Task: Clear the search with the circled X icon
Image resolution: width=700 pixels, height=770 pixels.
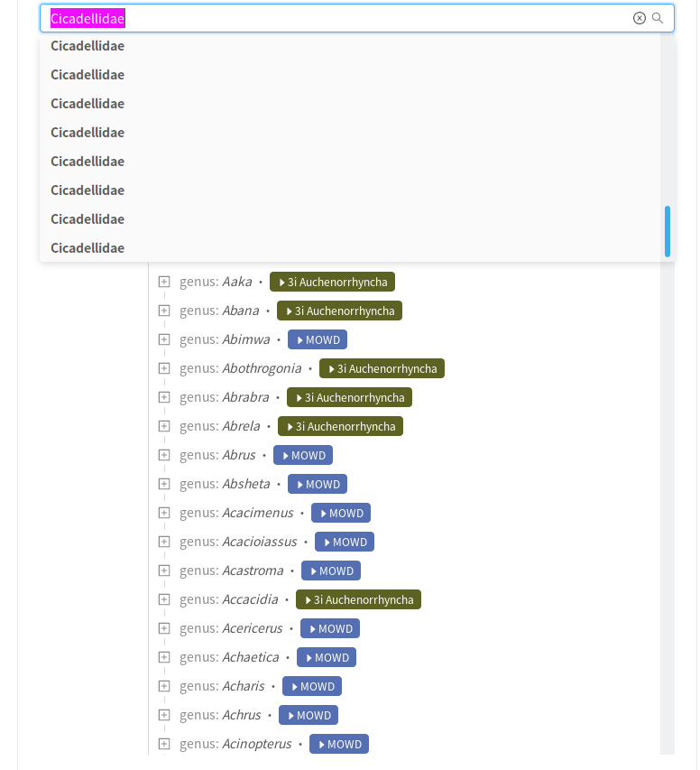Action: pyautogui.click(x=640, y=18)
